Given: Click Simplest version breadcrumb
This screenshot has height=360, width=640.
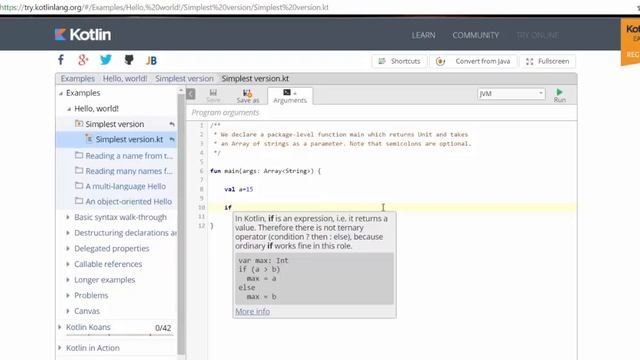Looking at the screenshot, I should pos(184,78).
